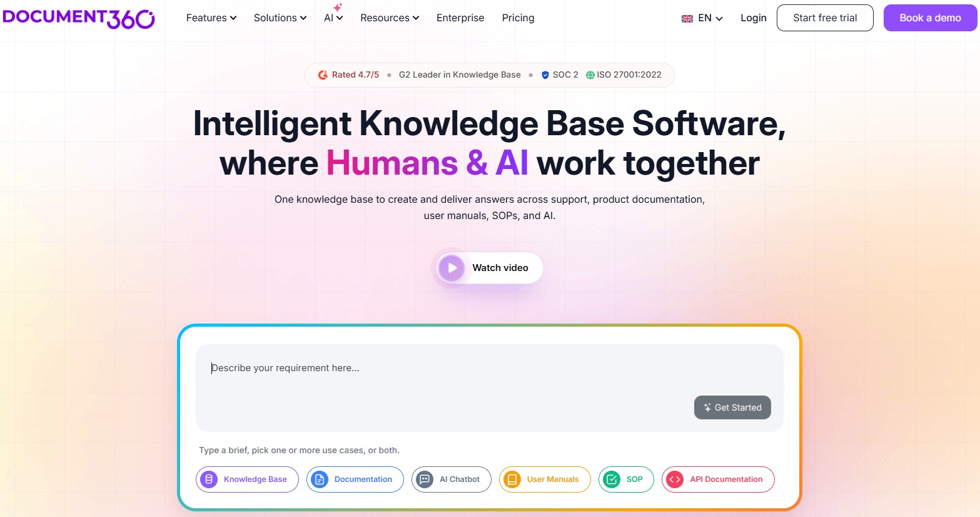
Task: Toggle the Documentation use case chip
Action: pyautogui.click(x=355, y=479)
